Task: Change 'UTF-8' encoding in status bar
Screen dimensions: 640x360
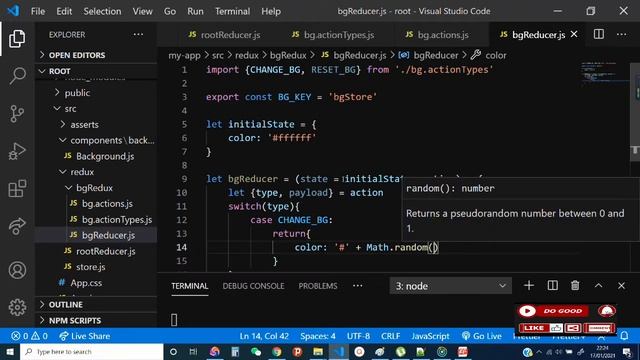Action: (358, 336)
